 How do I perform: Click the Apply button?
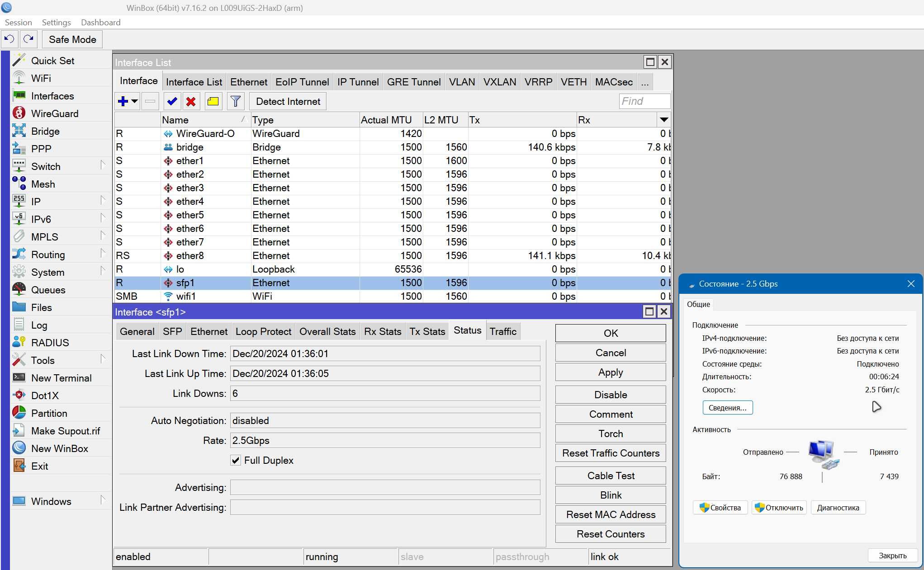(x=611, y=372)
